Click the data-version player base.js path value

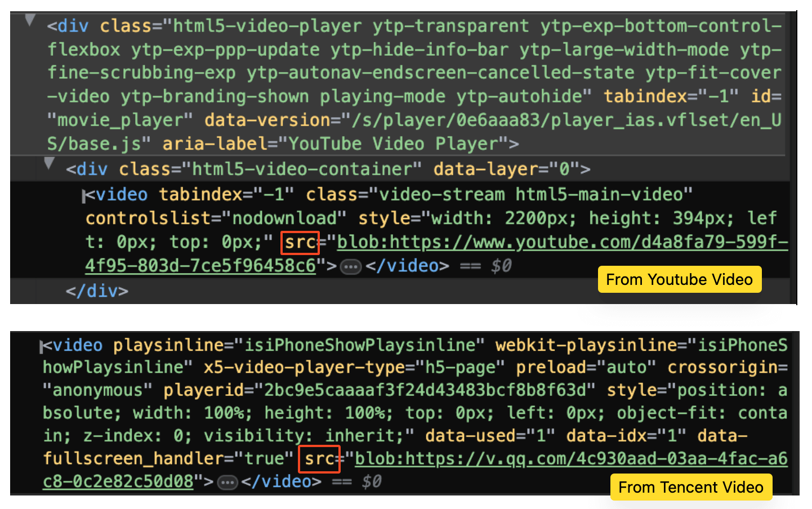(x=414, y=132)
